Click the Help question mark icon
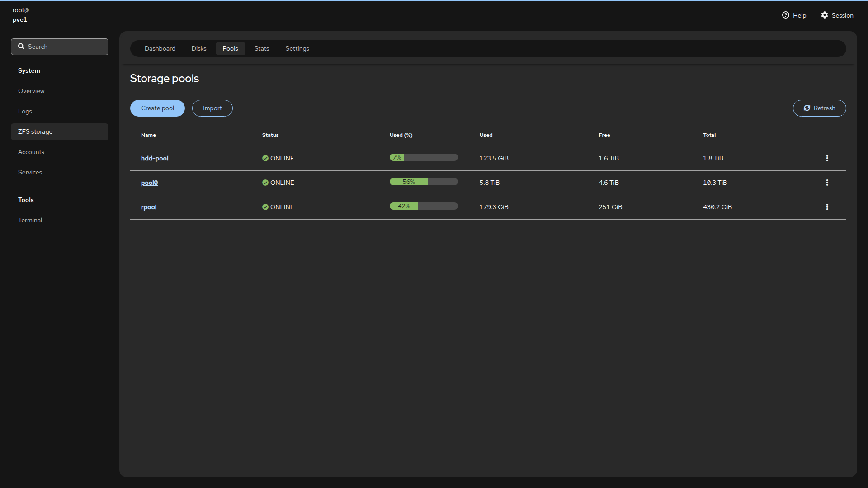Viewport: 868px width, 488px height. 785,15
